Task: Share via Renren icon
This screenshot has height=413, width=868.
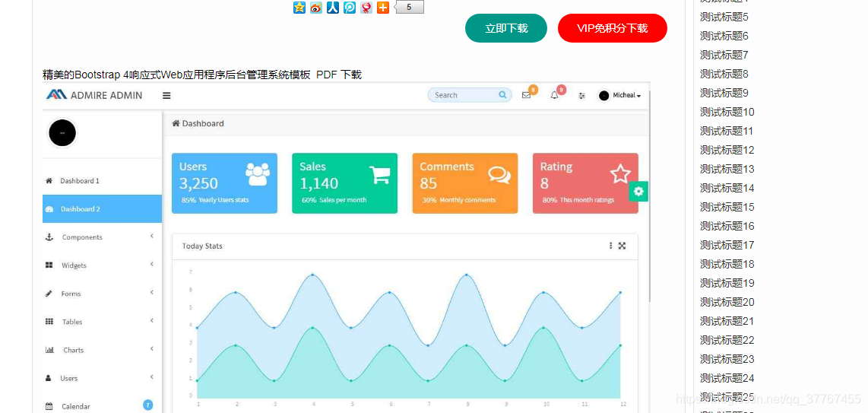Action: click(x=333, y=7)
